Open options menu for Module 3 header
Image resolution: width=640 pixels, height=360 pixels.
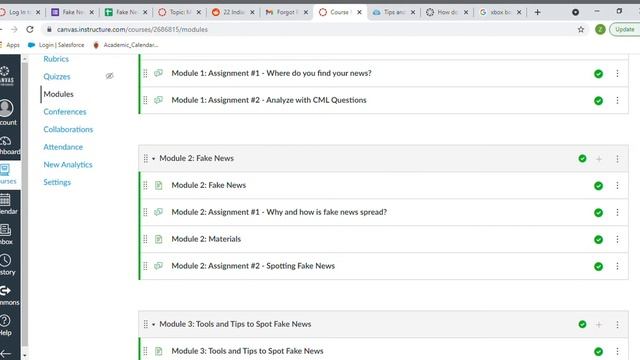[x=617, y=324]
